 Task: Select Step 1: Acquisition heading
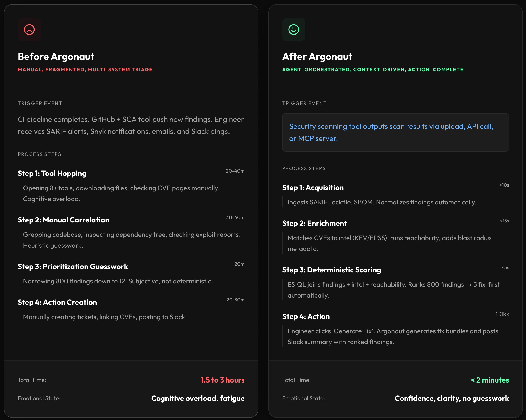(x=313, y=188)
